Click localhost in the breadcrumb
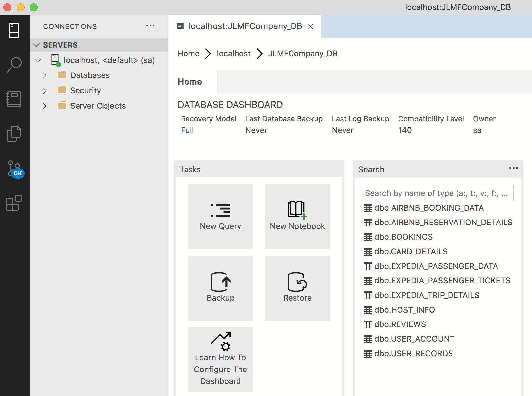Image resolution: width=532 pixels, height=396 pixels. [234, 54]
